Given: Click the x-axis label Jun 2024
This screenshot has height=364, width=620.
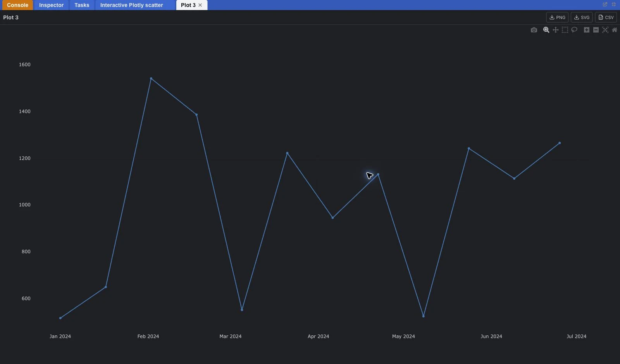Looking at the screenshot, I should (x=491, y=337).
